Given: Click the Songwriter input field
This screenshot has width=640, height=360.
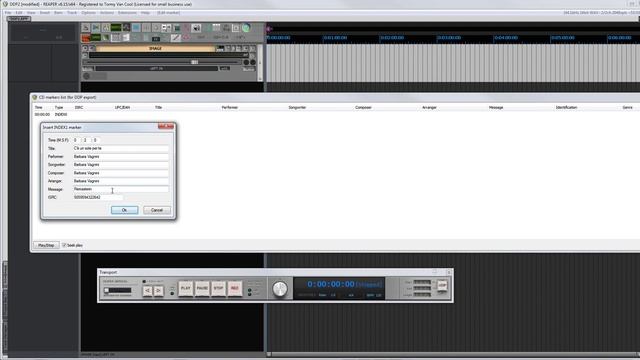Looking at the screenshot, I should (x=120, y=164).
